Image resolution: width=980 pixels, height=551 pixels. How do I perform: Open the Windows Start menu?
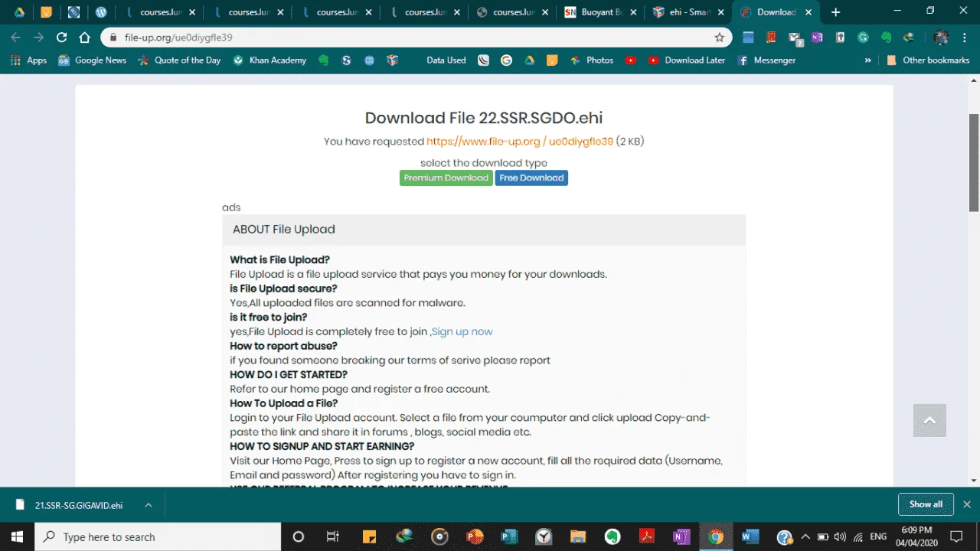pyautogui.click(x=16, y=536)
